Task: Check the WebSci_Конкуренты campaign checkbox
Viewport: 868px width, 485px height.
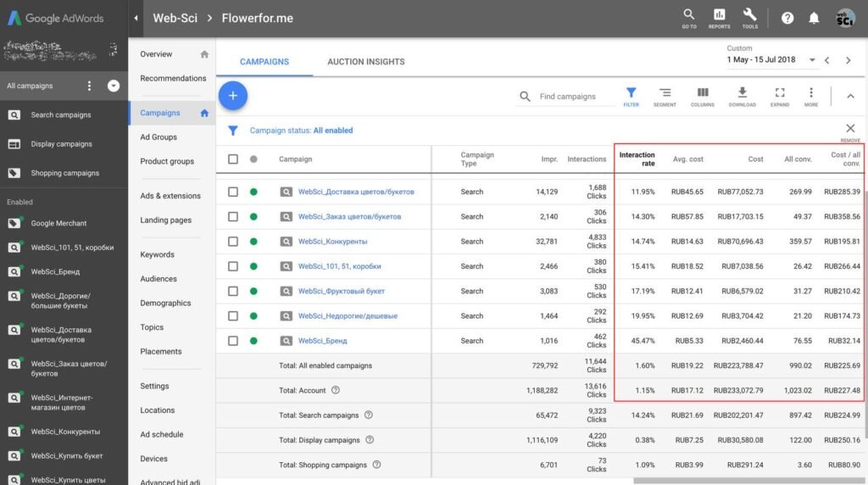Action: coord(233,242)
